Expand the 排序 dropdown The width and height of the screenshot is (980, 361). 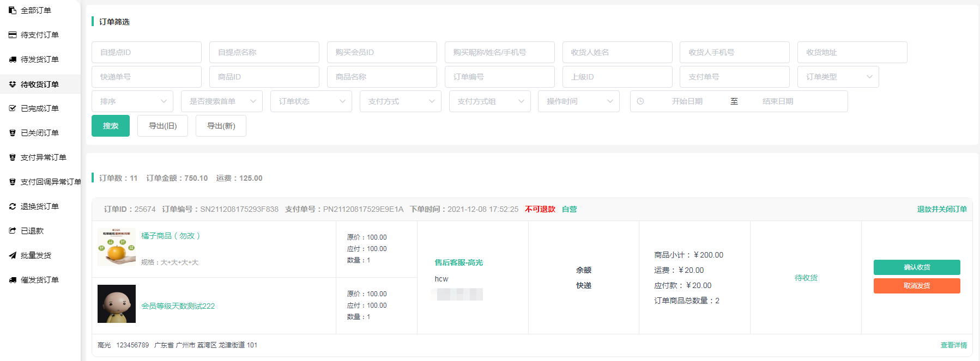(x=132, y=101)
